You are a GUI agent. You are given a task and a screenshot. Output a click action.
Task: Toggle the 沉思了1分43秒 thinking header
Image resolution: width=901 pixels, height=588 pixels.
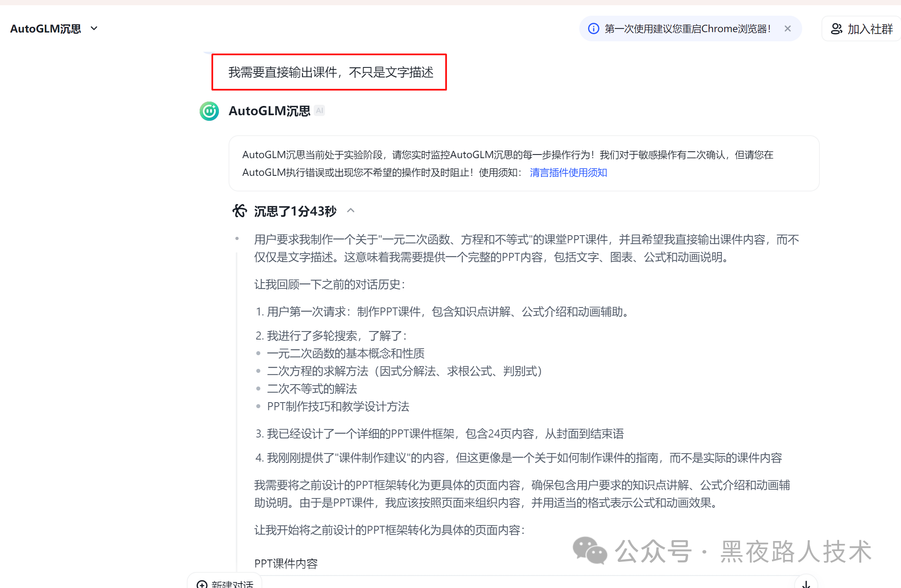(x=295, y=211)
